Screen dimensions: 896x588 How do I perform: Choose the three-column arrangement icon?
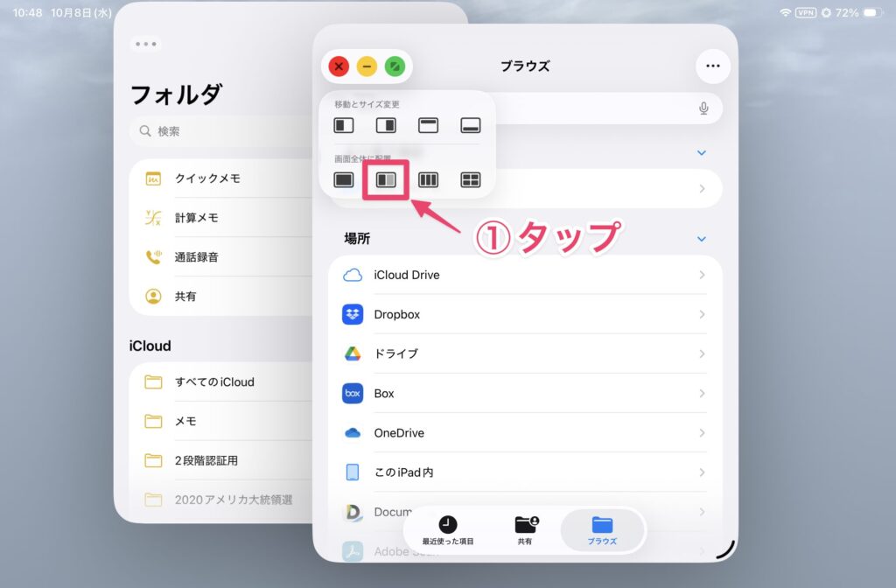428,180
